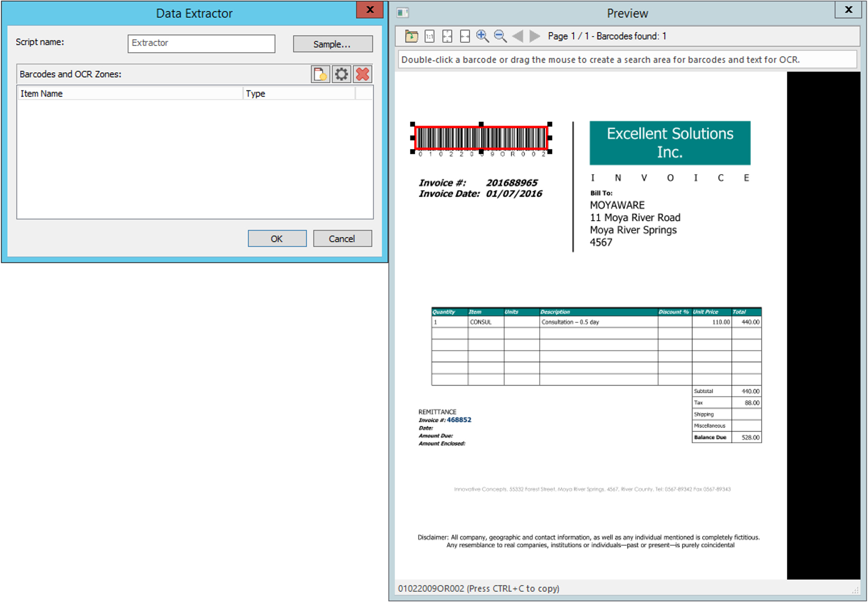Click inside the Script name field
868x603 pixels.
(x=201, y=43)
